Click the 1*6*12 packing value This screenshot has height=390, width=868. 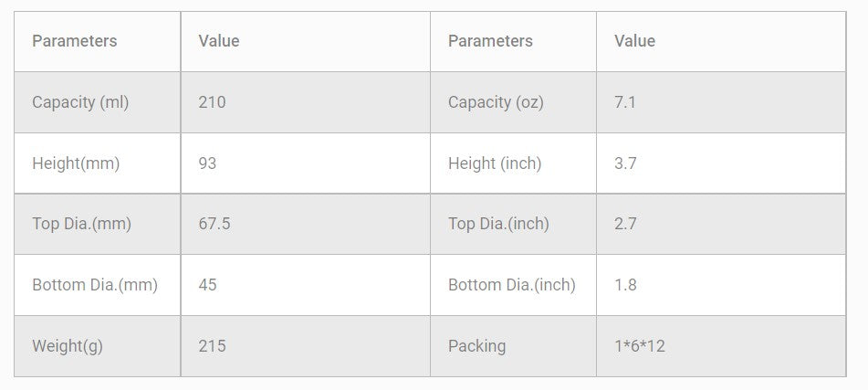(640, 346)
